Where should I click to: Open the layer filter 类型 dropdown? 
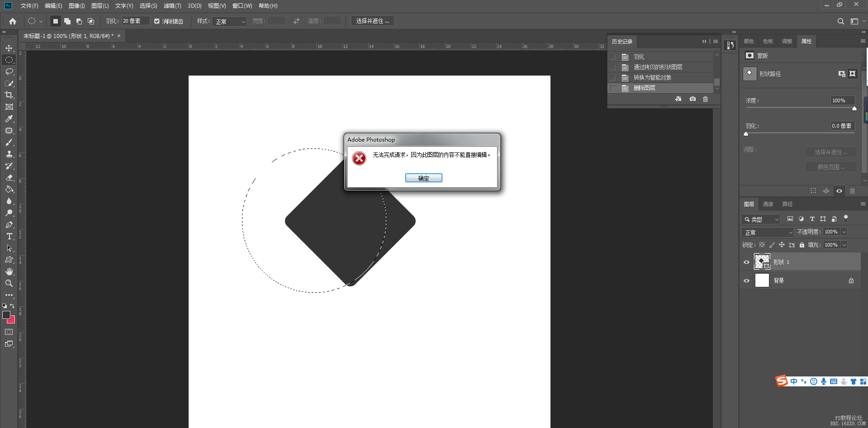point(760,219)
